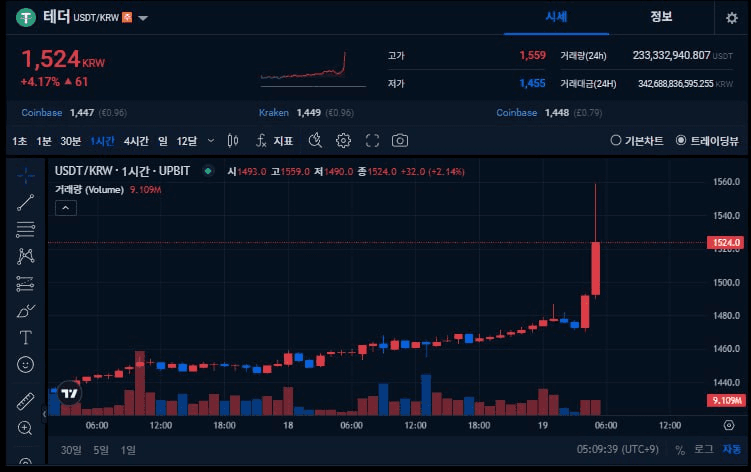Expand more time interval options chevron
Viewport: 751px width, 472px height.
point(211,141)
